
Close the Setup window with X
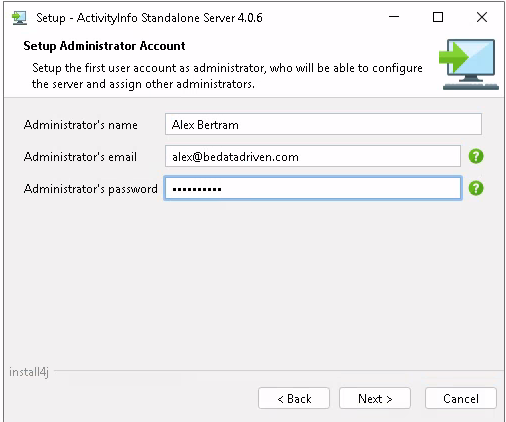(x=482, y=17)
